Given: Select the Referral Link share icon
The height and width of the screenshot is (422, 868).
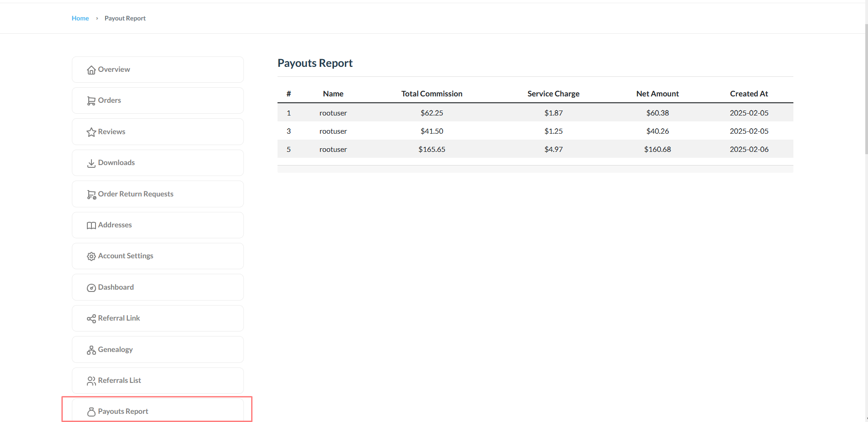Looking at the screenshot, I should point(91,318).
